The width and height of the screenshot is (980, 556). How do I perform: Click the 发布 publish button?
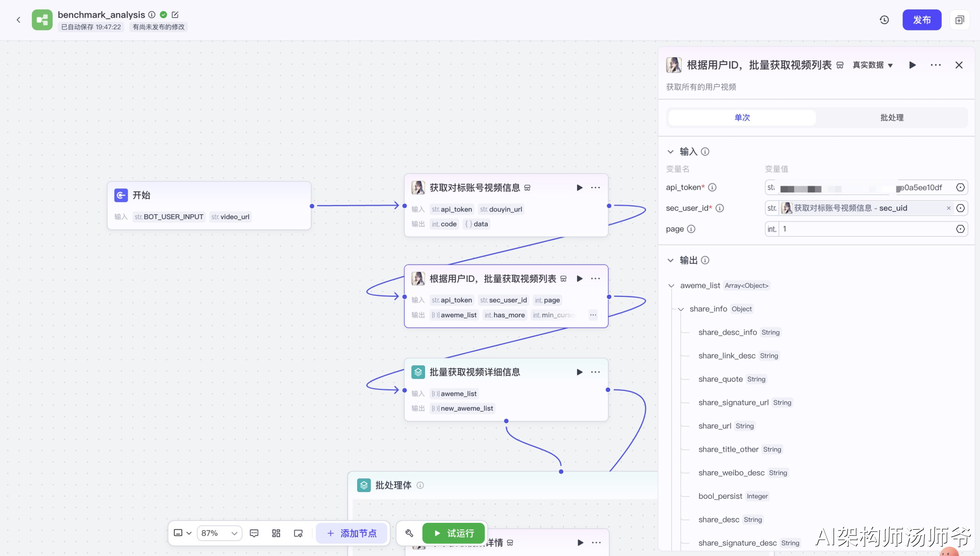921,20
